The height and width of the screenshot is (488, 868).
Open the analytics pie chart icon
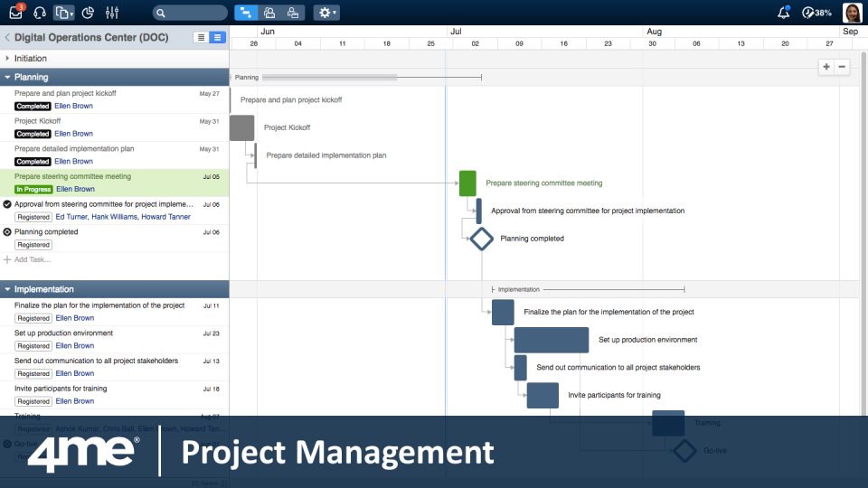click(x=88, y=12)
